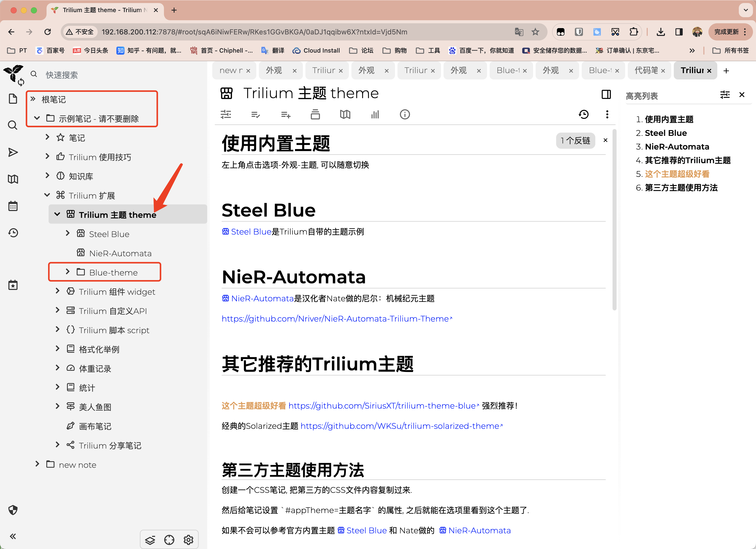The image size is (756, 549).
Task: Collapse 示例笔记 - 请不要删除 tree node
Action: point(37,118)
